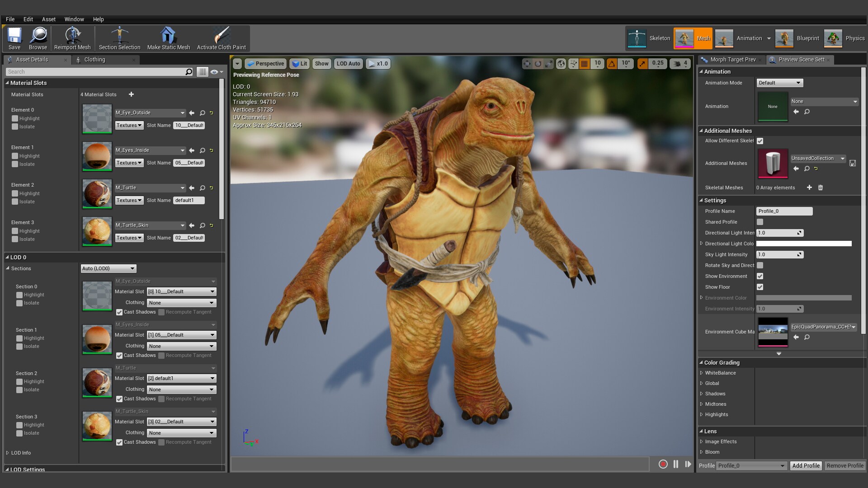Disable Show Floor in preview settings
The height and width of the screenshot is (488, 868).
coord(760,287)
